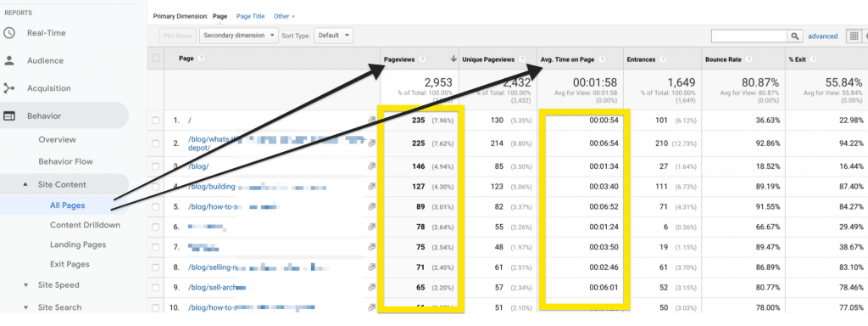Click the Acquisition branching icon
The height and width of the screenshot is (326, 868).
(8, 88)
